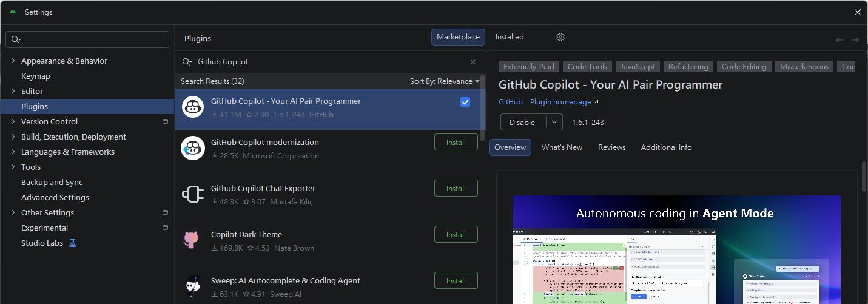Click the Studio Labs flask icon

point(73,243)
